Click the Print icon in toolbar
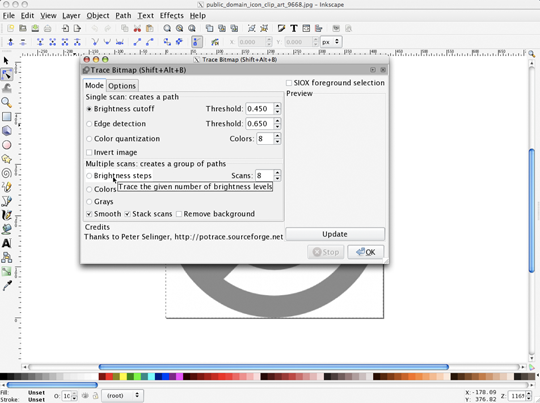Image resolution: width=540 pixels, height=403 pixels. pyautogui.click(x=48, y=28)
